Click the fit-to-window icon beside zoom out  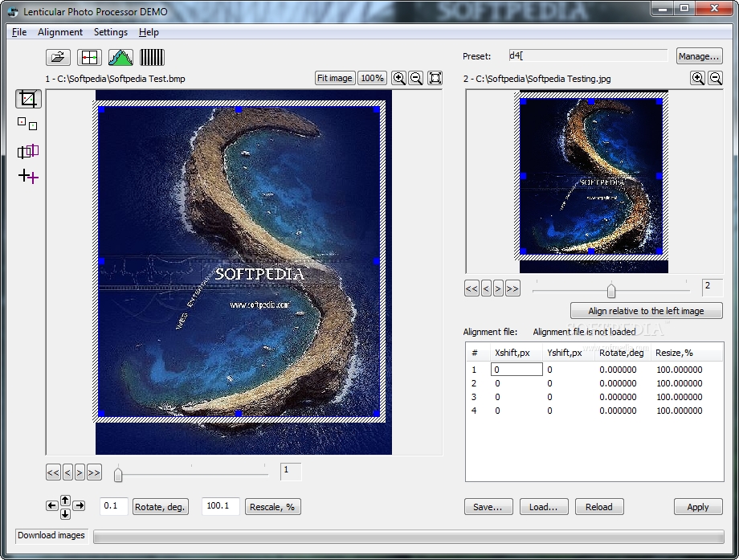(x=435, y=78)
